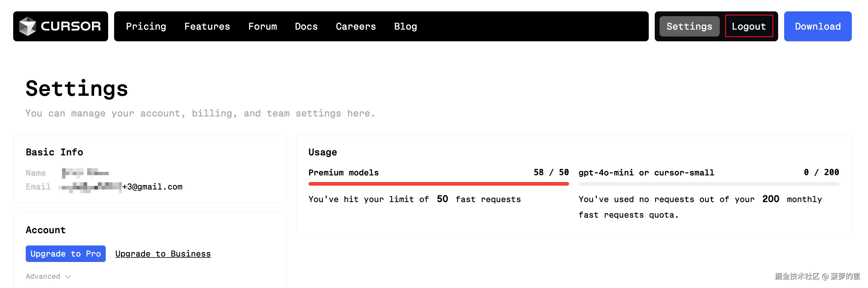Viewport: 868px width, 288px height.
Task: Open the Forum link
Action: click(x=262, y=26)
